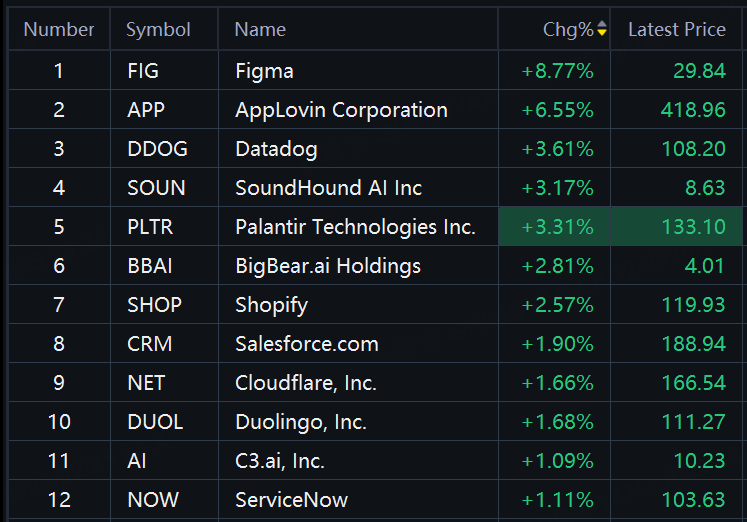
Task: Click the Number column header
Action: pos(59,30)
